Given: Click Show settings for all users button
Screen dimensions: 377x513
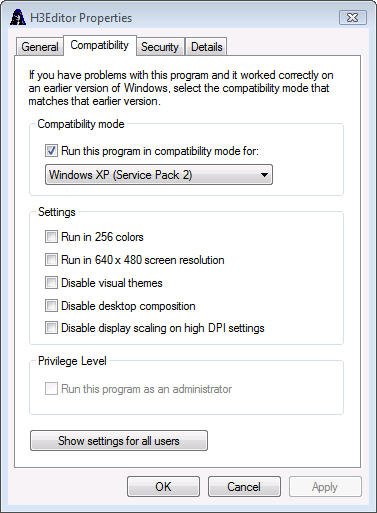Looking at the screenshot, I should point(119,441).
